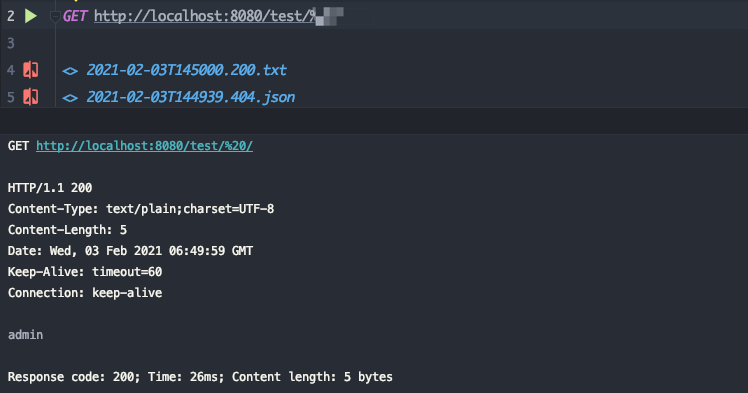
Task: Click the Content-Length: 5 header
Action: 67,230
